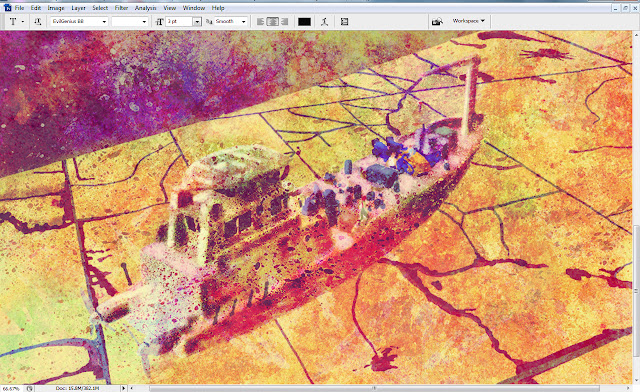Open the status bar Doc info arrow
This screenshot has width=640, height=392.
[123, 388]
